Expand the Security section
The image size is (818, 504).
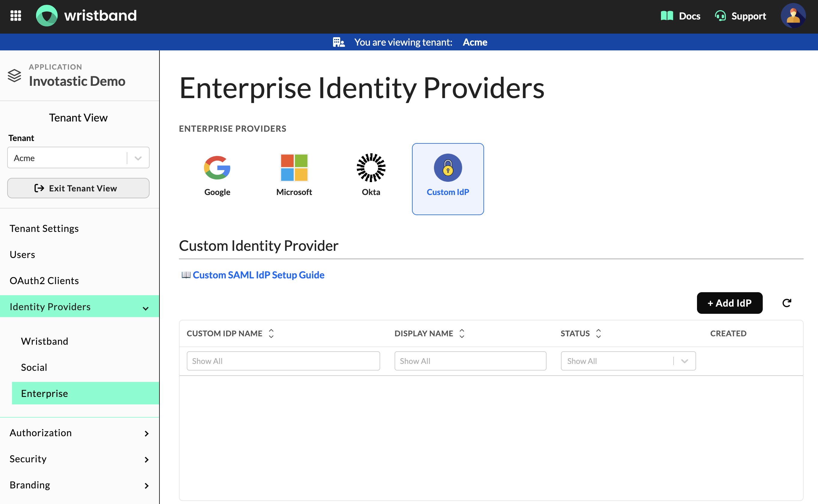click(146, 459)
